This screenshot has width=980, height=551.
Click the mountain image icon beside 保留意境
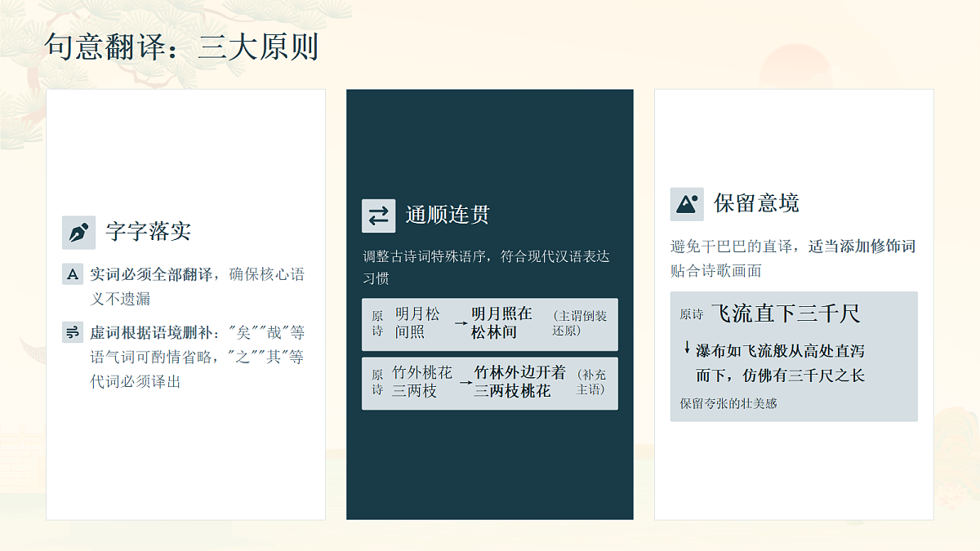687,204
